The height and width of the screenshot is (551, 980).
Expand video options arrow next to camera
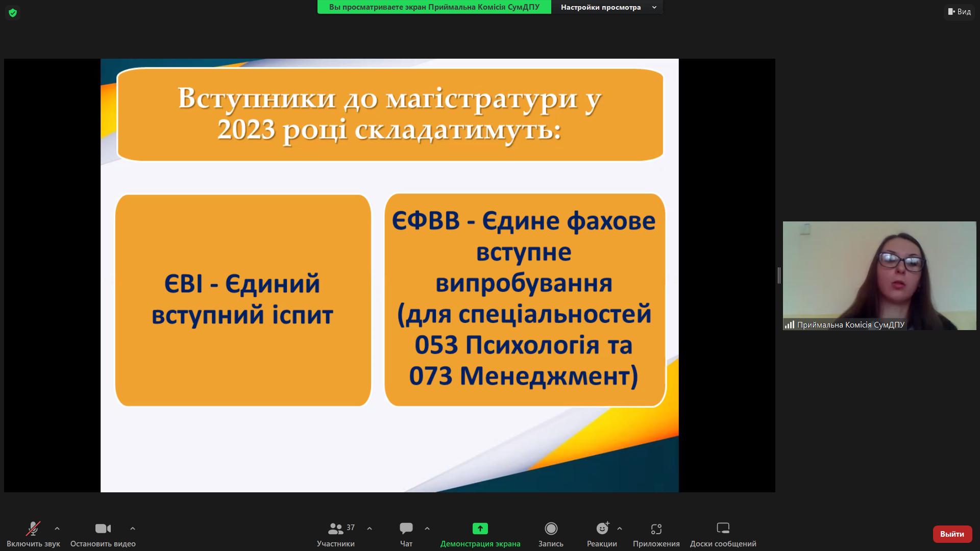point(133,529)
